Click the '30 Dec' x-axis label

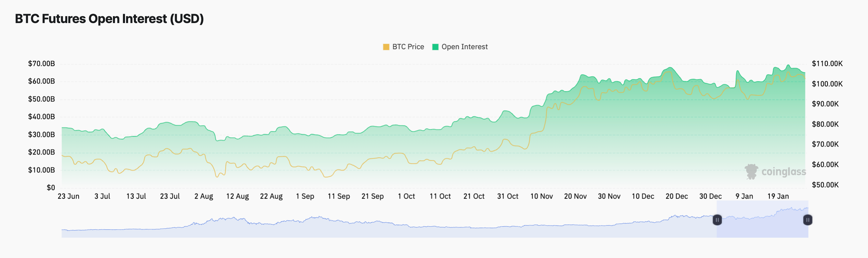710,196
